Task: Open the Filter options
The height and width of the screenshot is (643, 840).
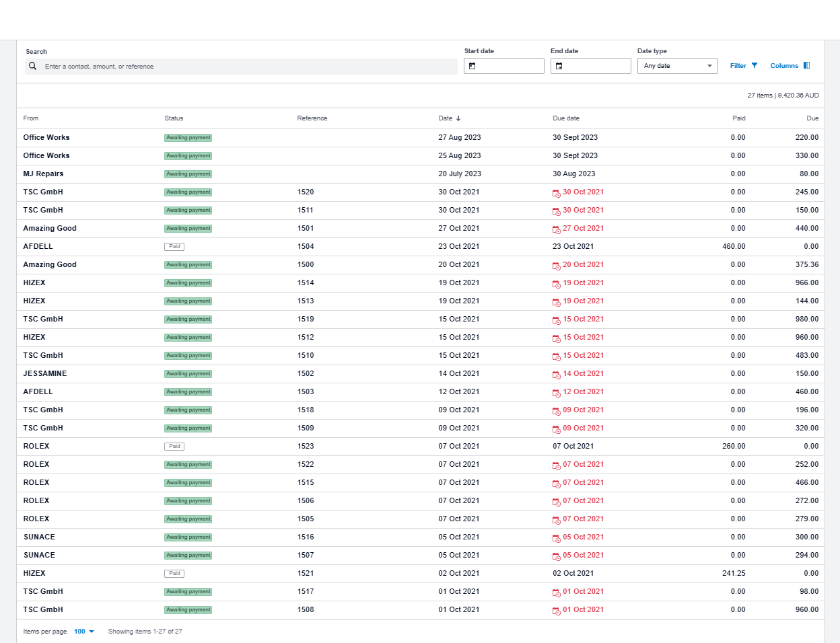Action: coord(738,66)
